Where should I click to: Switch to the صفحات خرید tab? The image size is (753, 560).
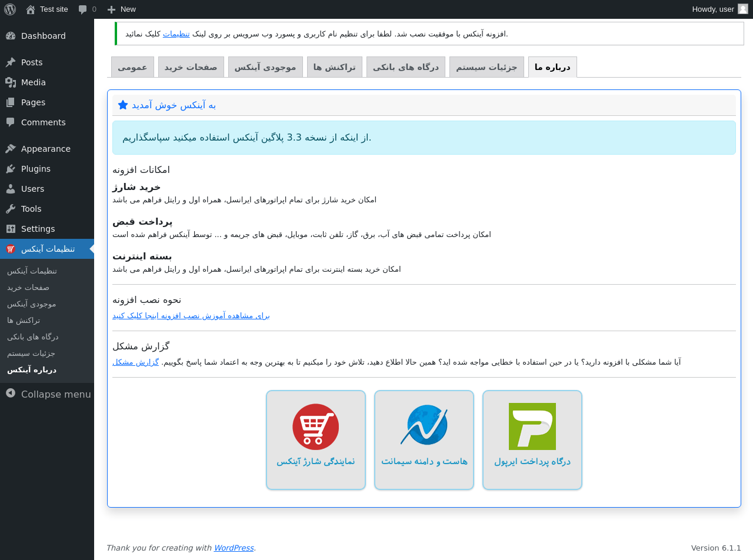tap(191, 67)
